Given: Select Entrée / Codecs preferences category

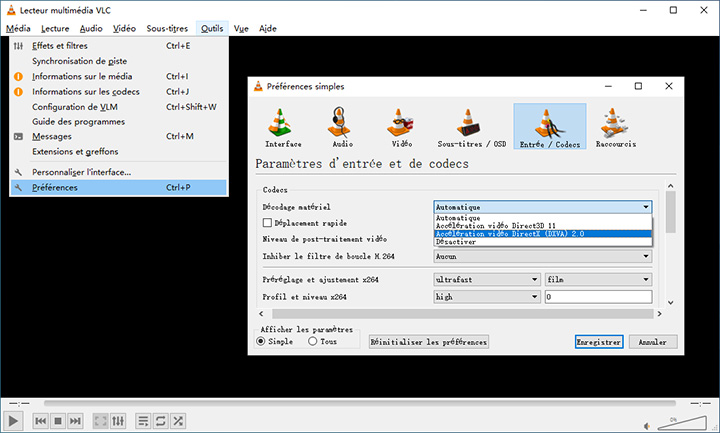Looking at the screenshot, I should pyautogui.click(x=550, y=126).
